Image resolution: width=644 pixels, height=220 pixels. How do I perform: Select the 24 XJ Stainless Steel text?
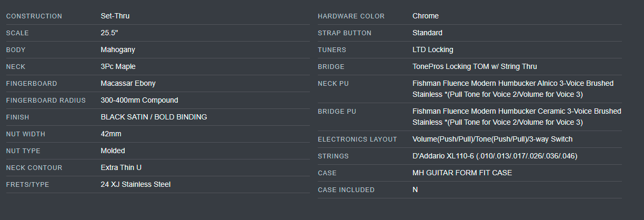tap(135, 184)
